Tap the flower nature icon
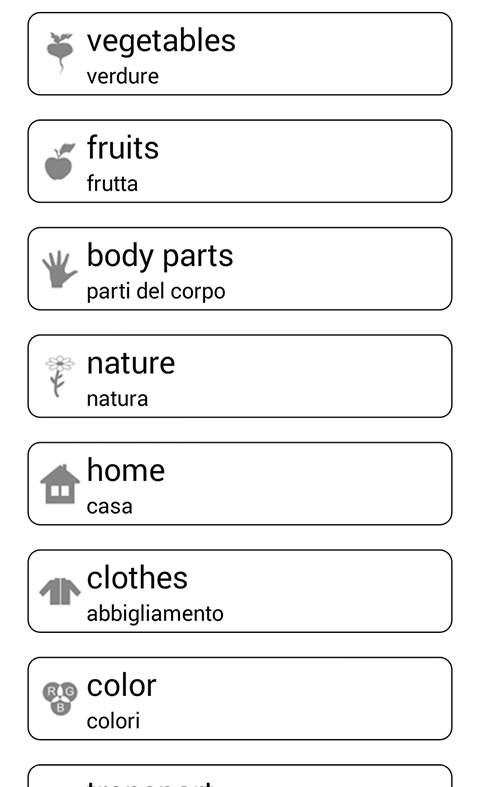 tap(60, 376)
